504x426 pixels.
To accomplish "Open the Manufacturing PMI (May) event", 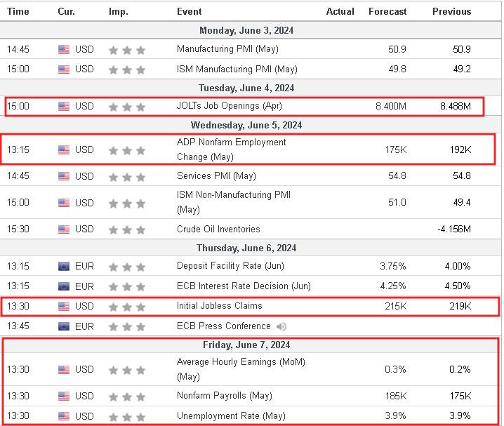I will pyautogui.click(x=227, y=49).
